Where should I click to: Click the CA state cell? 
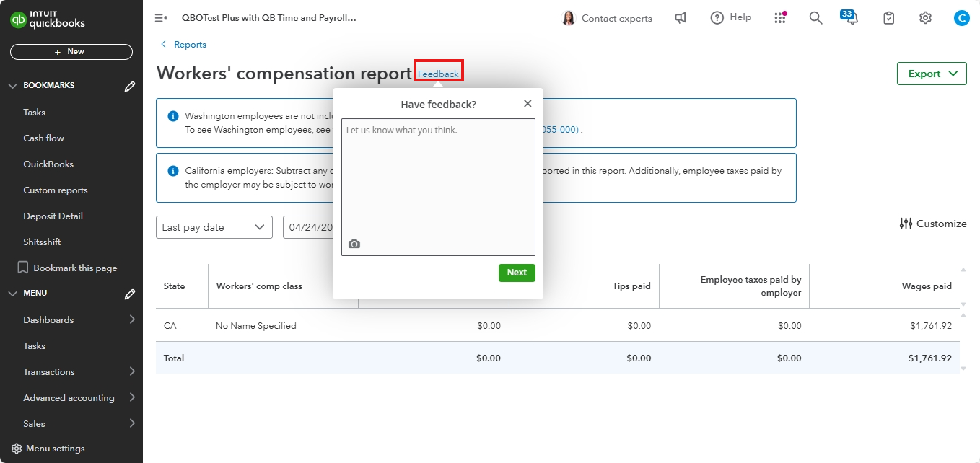click(x=170, y=326)
